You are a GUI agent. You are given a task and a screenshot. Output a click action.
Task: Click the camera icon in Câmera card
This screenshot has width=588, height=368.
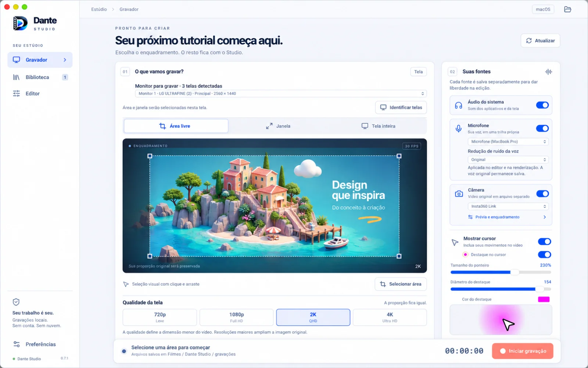tap(459, 194)
